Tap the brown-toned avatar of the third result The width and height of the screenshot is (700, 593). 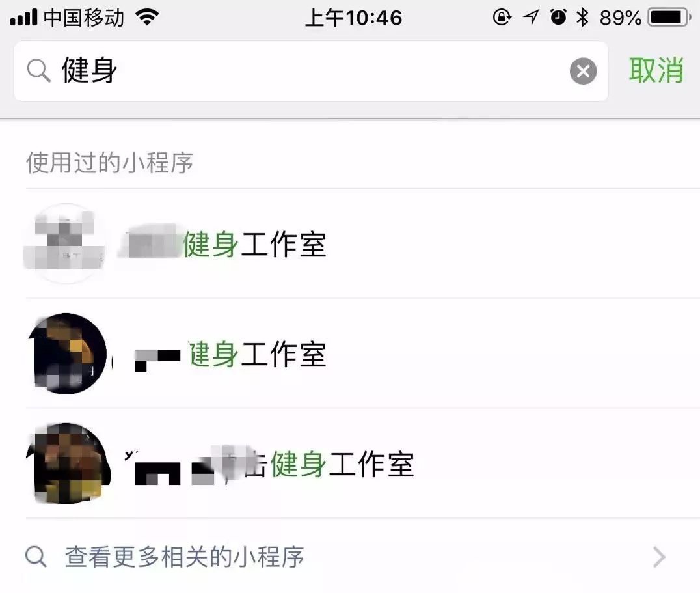click(x=68, y=463)
